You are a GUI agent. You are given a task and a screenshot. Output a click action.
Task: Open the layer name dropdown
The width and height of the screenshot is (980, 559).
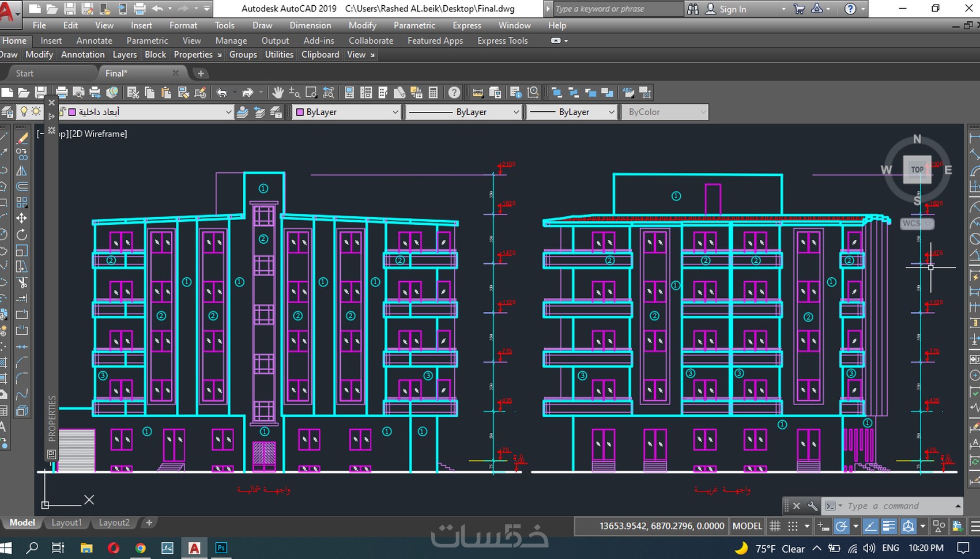[x=228, y=112]
